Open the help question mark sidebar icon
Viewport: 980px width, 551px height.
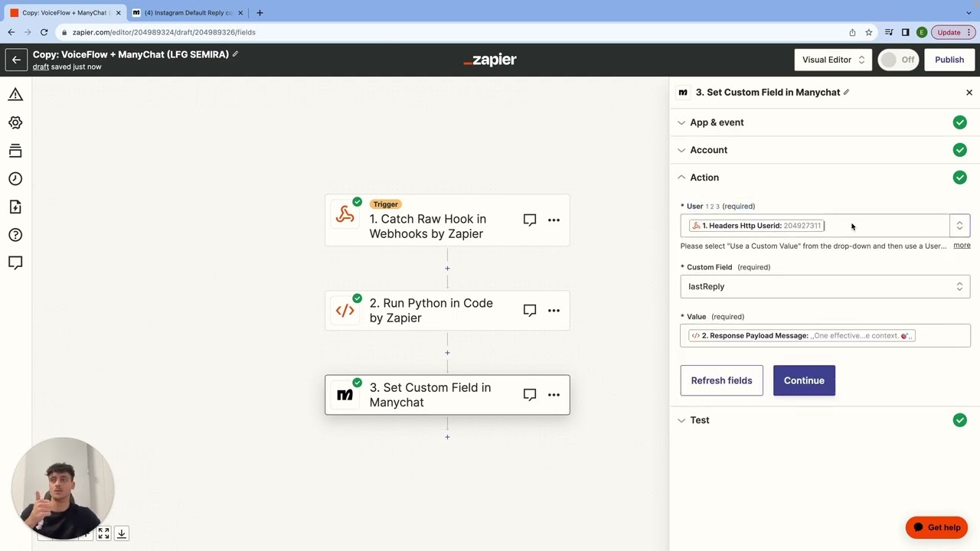(15, 235)
